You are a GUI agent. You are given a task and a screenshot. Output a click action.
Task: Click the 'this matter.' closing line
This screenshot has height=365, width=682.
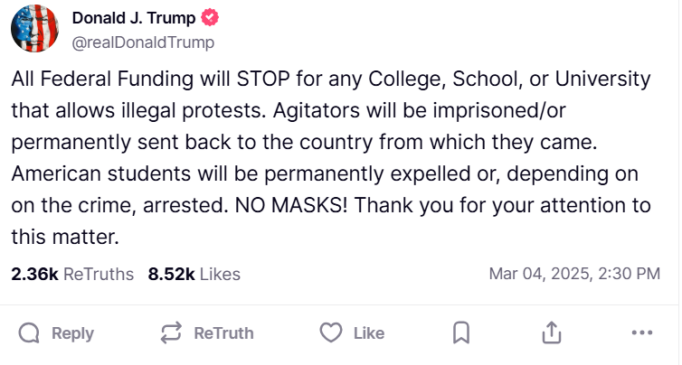65,237
